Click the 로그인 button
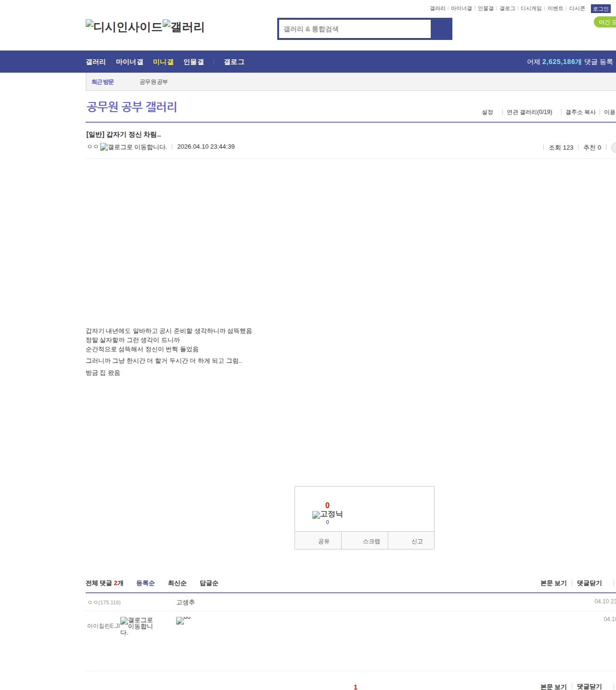616x690 pixels. 601,9
